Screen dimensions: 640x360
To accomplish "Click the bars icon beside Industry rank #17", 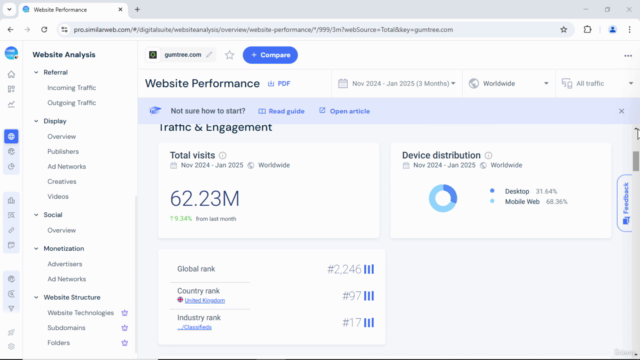I will [369, 323].
